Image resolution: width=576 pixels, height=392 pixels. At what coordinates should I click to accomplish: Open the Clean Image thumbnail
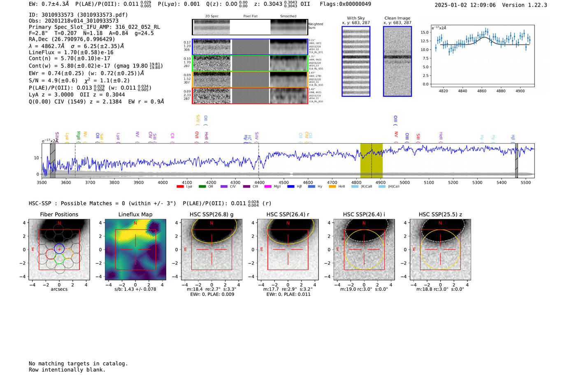coord(397,61)
